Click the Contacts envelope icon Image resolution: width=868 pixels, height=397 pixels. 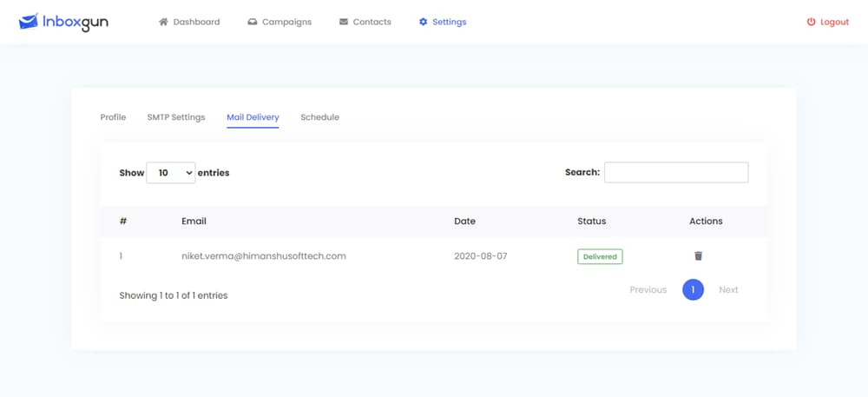coord(344,22)
